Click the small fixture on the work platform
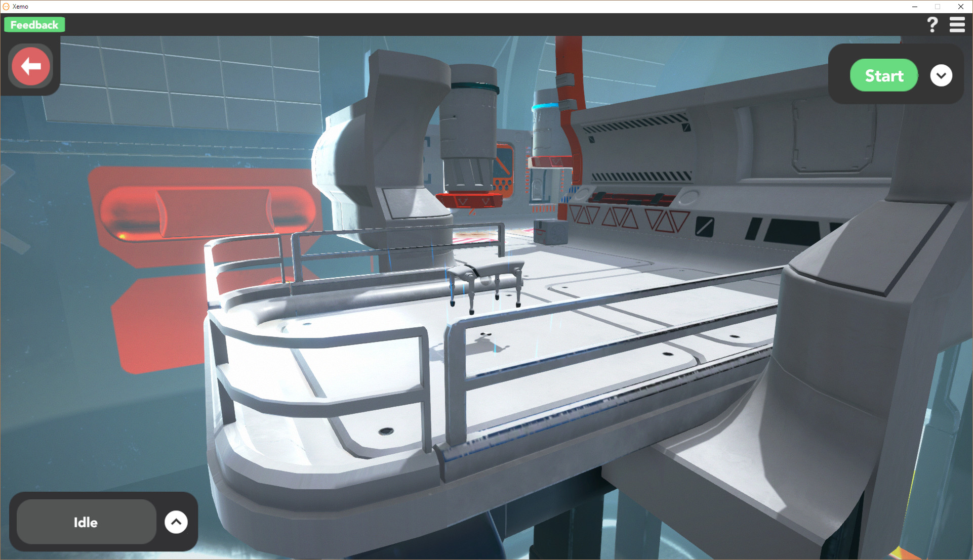This screenshot has height=560, width=973. click(x=486, y=276)
